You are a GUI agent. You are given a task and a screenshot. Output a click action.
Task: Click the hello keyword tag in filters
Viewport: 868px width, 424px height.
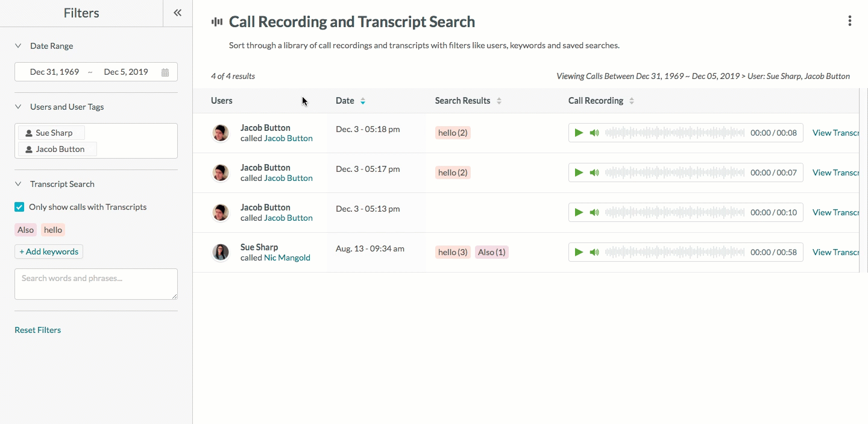tap(53, 230)
